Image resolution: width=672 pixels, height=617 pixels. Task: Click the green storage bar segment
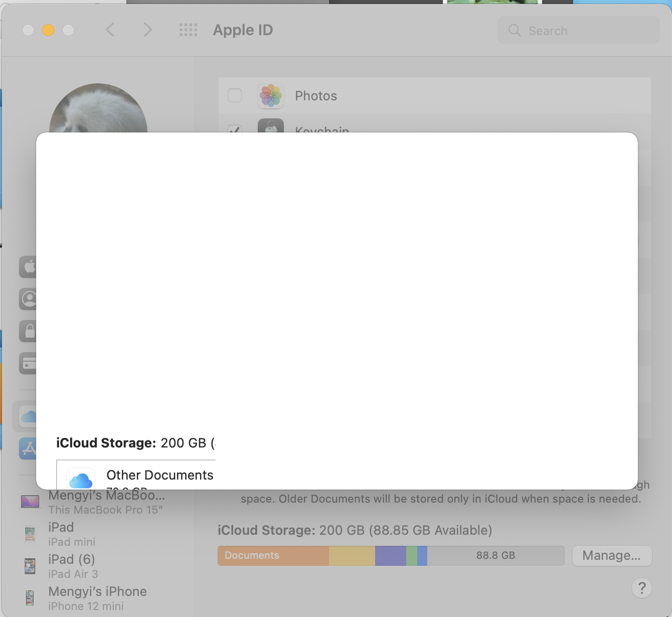[412, 556]
